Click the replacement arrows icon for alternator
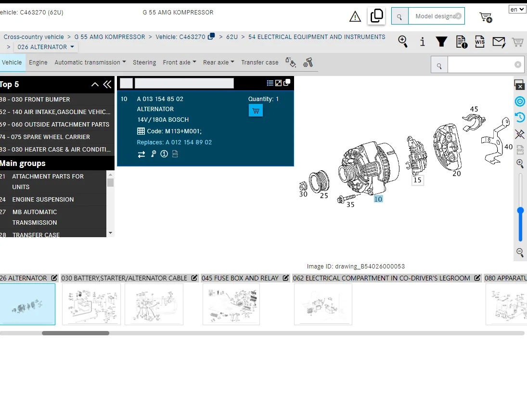 click(141, 154)
